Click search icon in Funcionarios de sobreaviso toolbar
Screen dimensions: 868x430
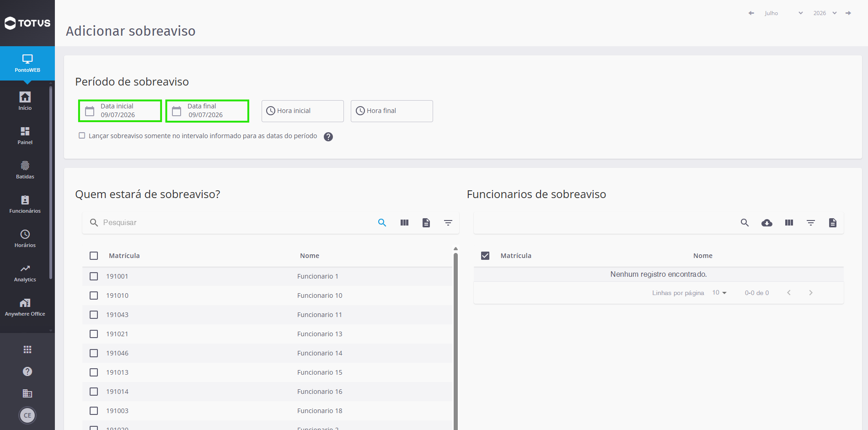click(745, 223)
